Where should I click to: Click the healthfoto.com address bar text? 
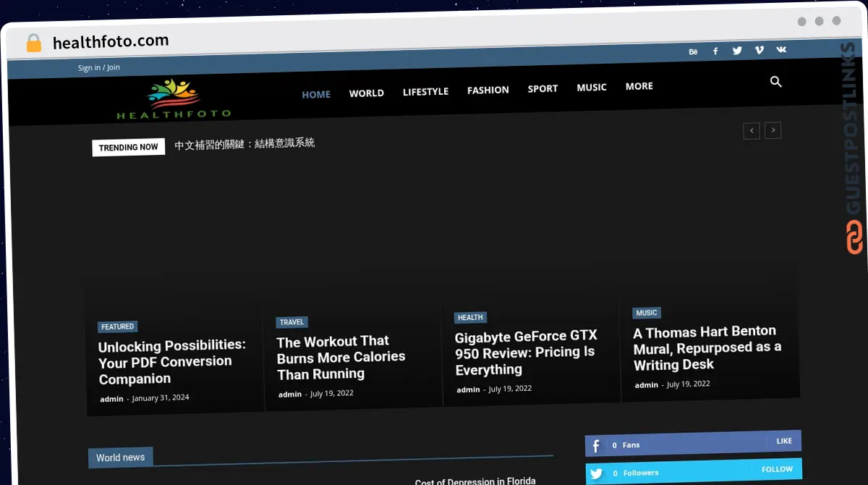[111, 41]
